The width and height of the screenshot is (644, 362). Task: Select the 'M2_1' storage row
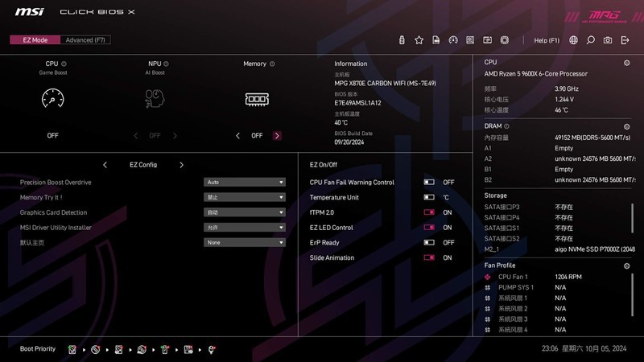pos(558,249)
